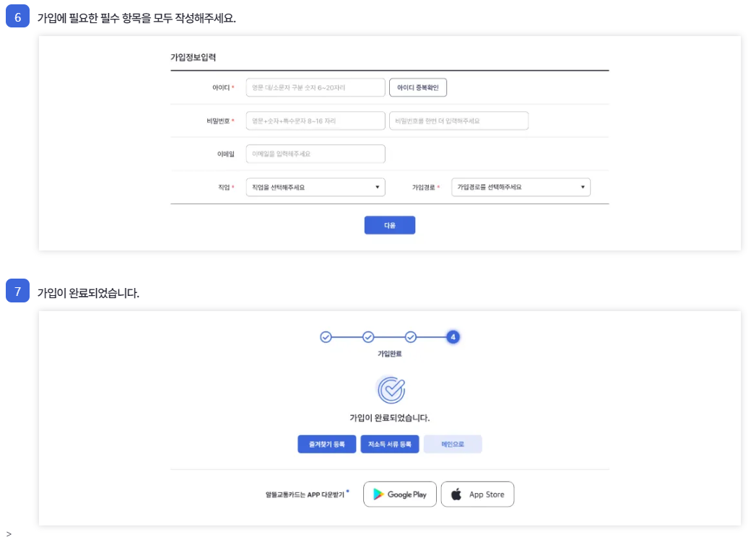The image size is (756, 537).
Task: Select the step 6 number badge
Action: pos(17,14)
